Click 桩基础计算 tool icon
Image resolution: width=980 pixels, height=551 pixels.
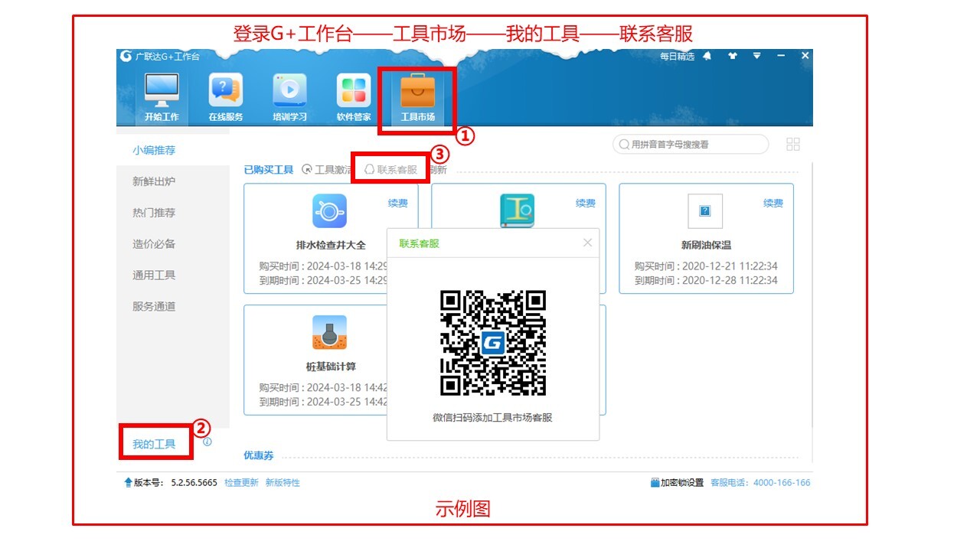(329, 333)
